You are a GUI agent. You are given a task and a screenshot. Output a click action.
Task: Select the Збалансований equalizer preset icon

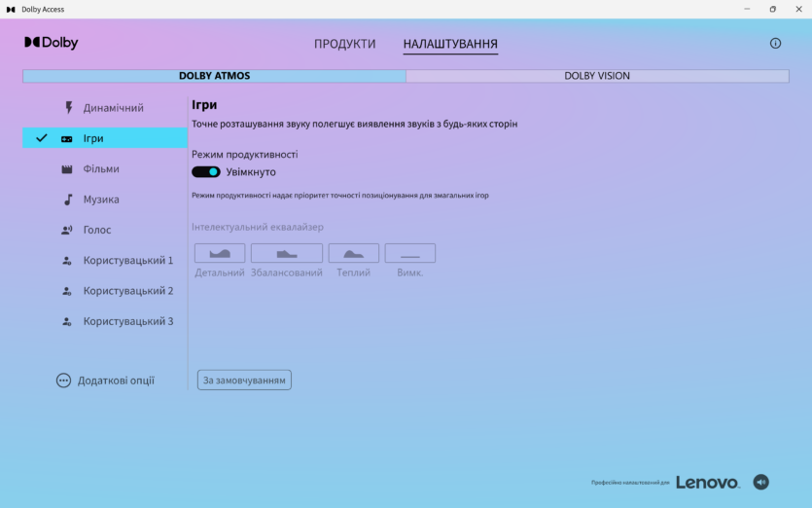[x=286, y=253]
